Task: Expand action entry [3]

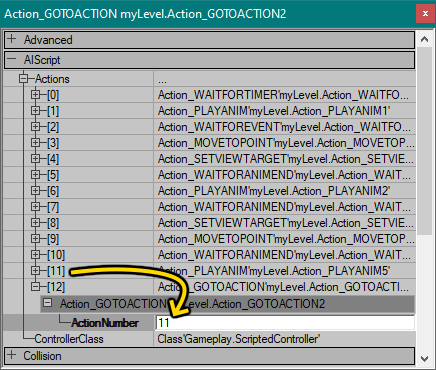Action: click(35, 143)
